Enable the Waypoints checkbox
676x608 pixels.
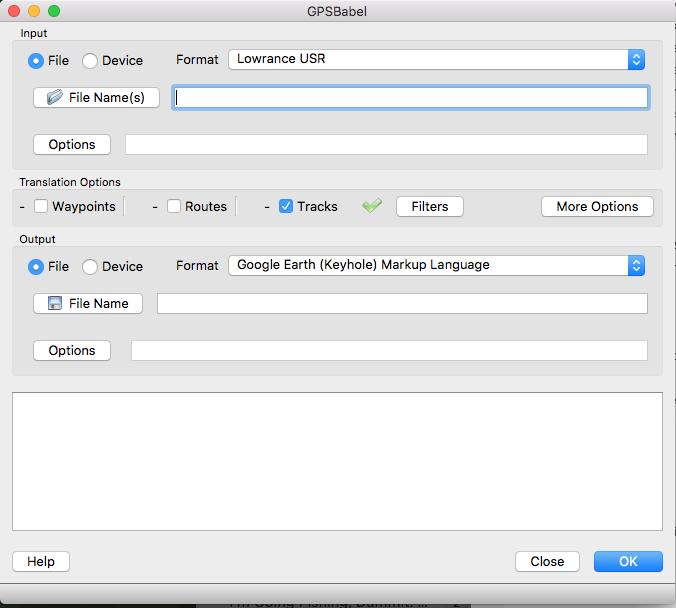pos(41,206)
